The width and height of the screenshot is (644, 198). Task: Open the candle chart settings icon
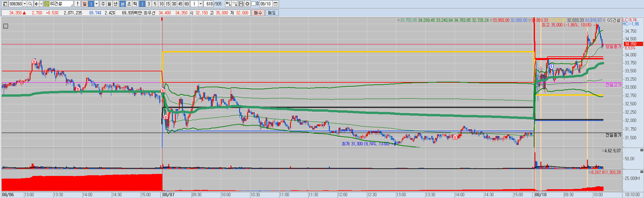pos(228,4)
